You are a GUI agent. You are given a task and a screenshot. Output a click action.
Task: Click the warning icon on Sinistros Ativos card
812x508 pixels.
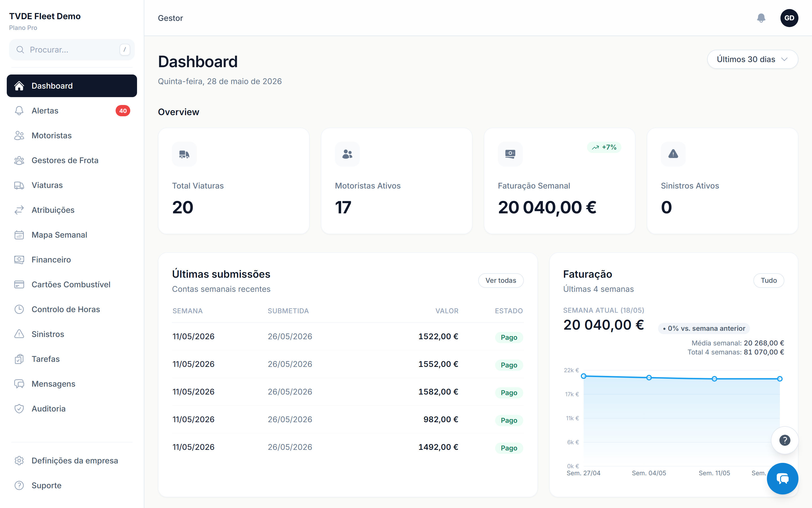pos(673,154)
